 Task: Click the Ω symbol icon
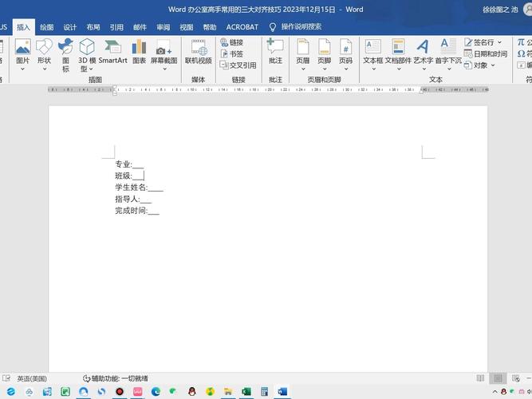[521, 53]
